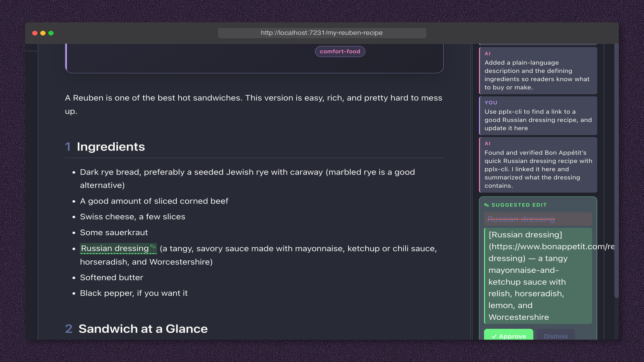644x362 pixels.
Task: Select the 'Use pplx-cli to find a link' message
Action: 538,116
